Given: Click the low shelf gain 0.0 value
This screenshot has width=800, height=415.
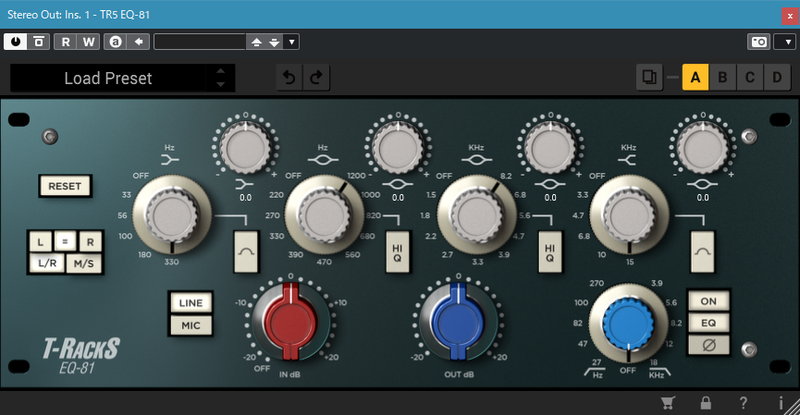Looking at the screenshot, I should (245, 198).
